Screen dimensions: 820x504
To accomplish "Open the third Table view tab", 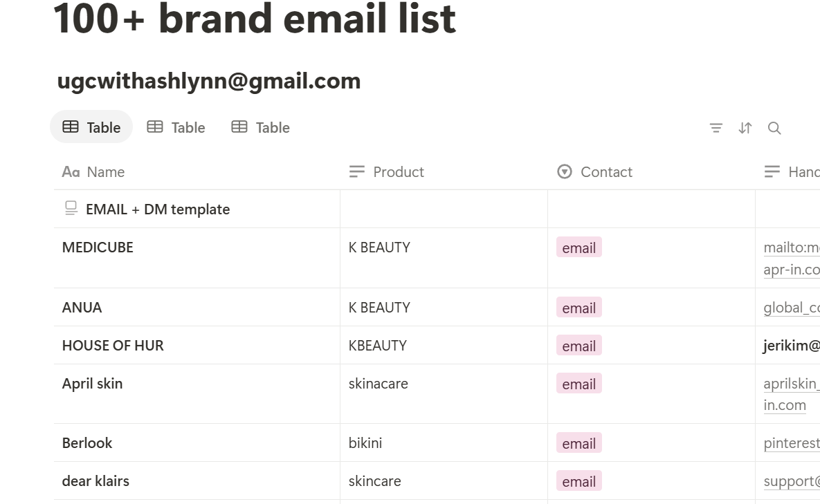I will (x=260, y=127).
